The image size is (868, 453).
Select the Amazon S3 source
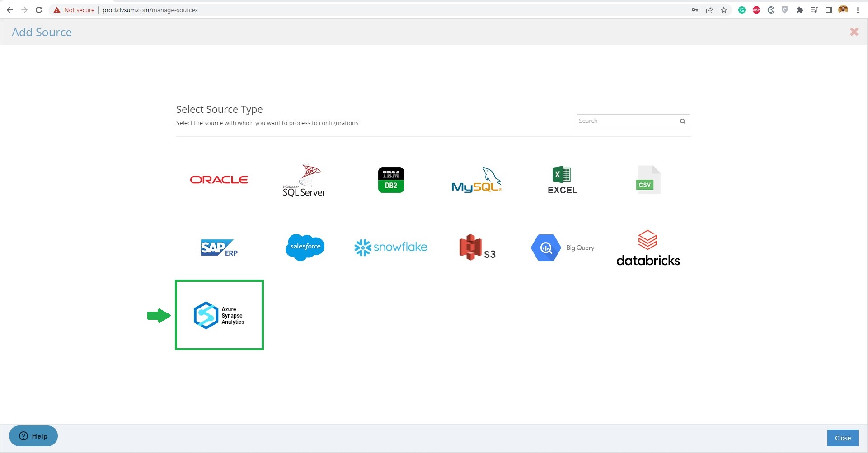[476, 248]
